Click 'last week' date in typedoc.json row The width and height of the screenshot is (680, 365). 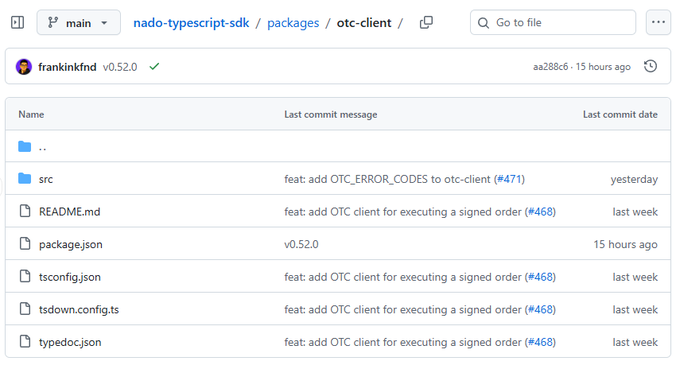coord(635,342)
